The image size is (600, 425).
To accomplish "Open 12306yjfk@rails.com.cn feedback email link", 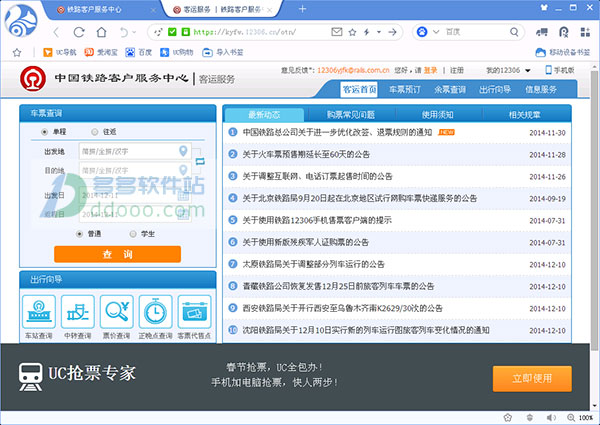I will tap(353, 70).
